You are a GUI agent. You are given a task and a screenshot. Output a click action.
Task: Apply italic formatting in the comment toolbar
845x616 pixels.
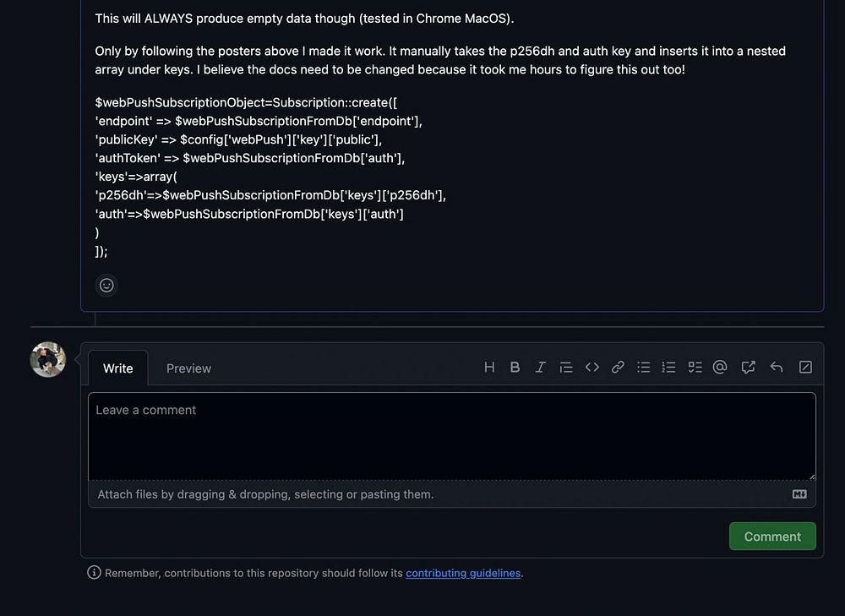541,368
